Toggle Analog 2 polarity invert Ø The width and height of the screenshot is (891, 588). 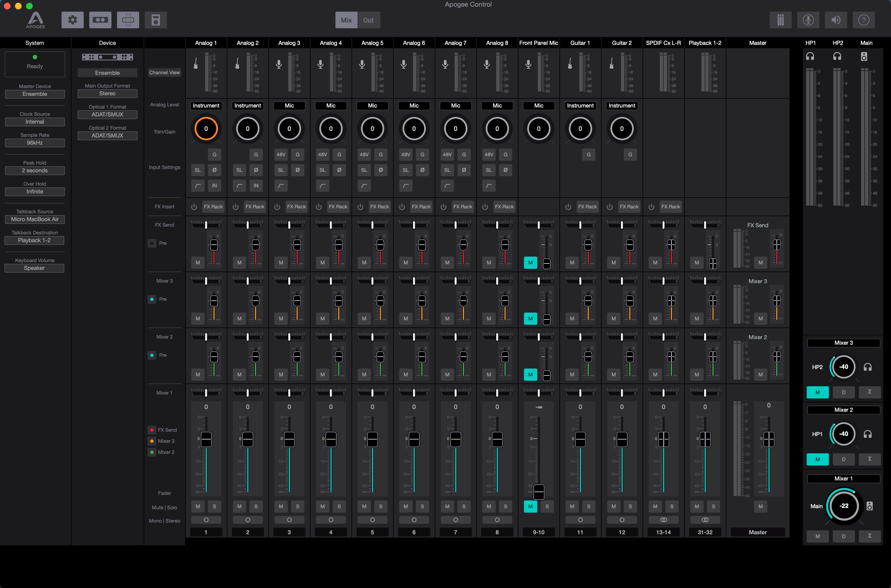coord(256,170)
